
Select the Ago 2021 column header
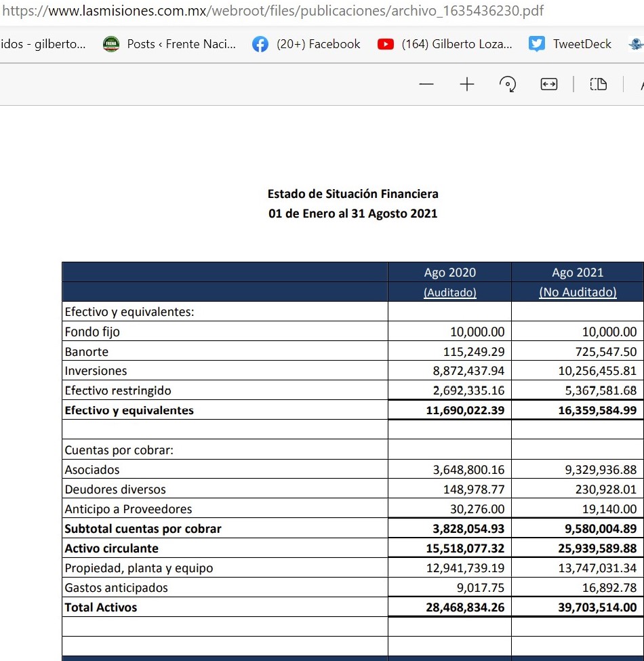click(578, 273)
